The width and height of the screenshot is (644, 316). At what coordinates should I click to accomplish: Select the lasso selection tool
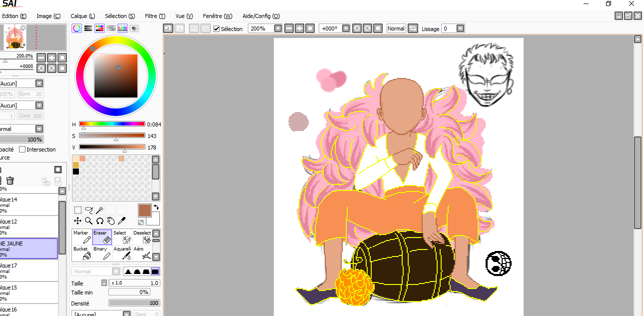click(88, 210)
